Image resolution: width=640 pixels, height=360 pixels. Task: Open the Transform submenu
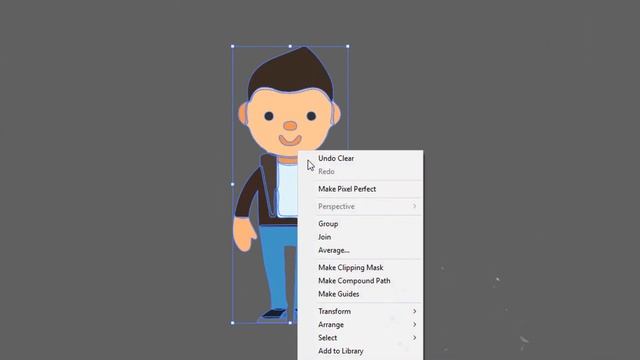tap(360, 311)
